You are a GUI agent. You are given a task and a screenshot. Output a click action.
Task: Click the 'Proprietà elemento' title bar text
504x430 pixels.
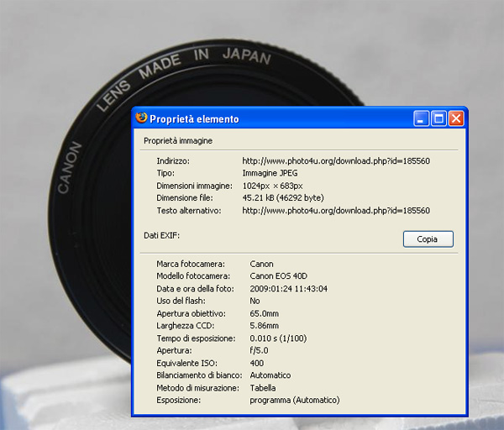coord(195,119)
